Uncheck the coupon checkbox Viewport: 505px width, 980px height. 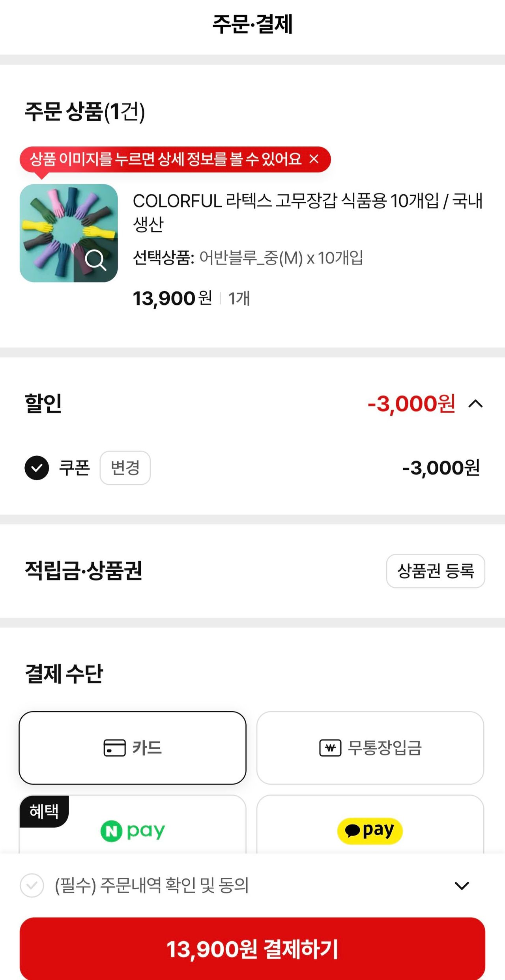coord(37,468)
